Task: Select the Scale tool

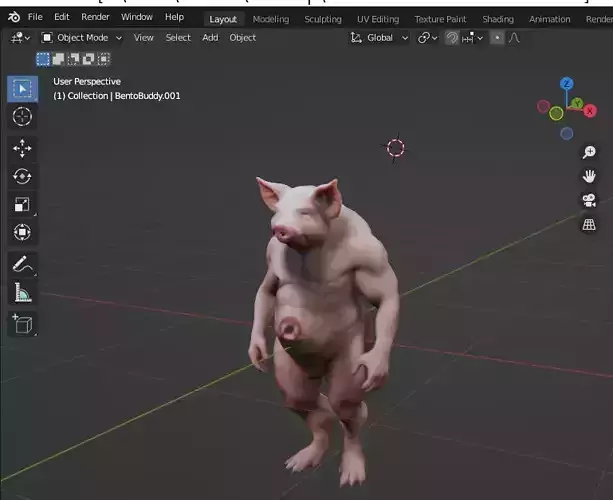Action: coord(23,204)
